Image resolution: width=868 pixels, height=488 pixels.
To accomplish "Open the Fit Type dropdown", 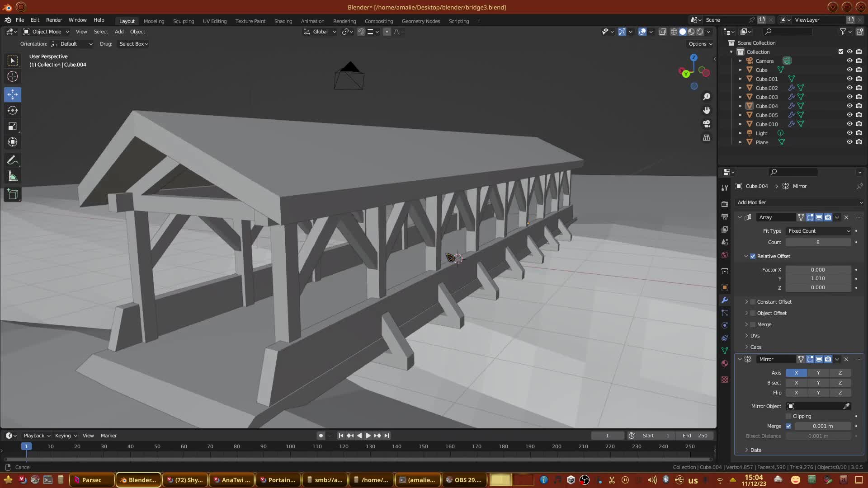I will coord(818,231).
